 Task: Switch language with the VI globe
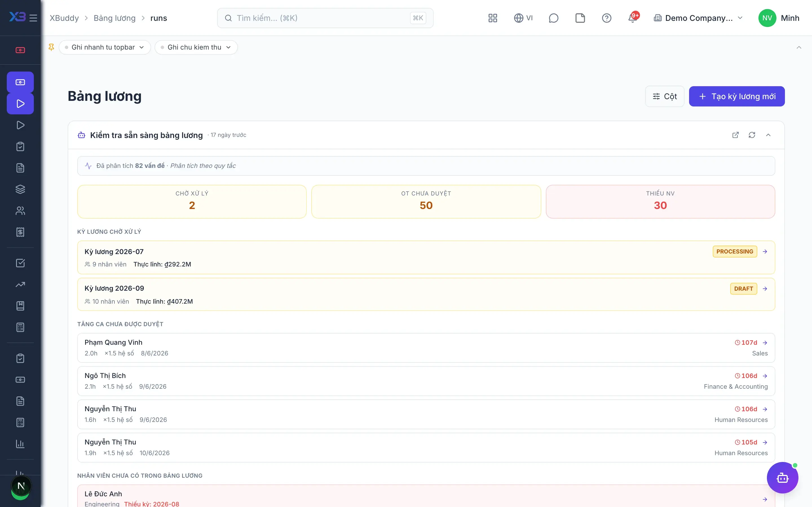pyautogui.click(x=523, y=18)
